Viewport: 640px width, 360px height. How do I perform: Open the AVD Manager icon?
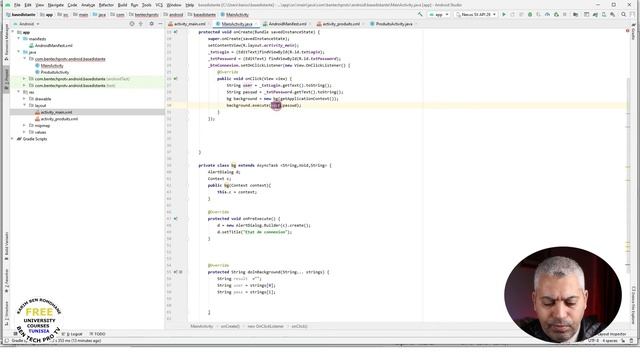pos(604,14)
